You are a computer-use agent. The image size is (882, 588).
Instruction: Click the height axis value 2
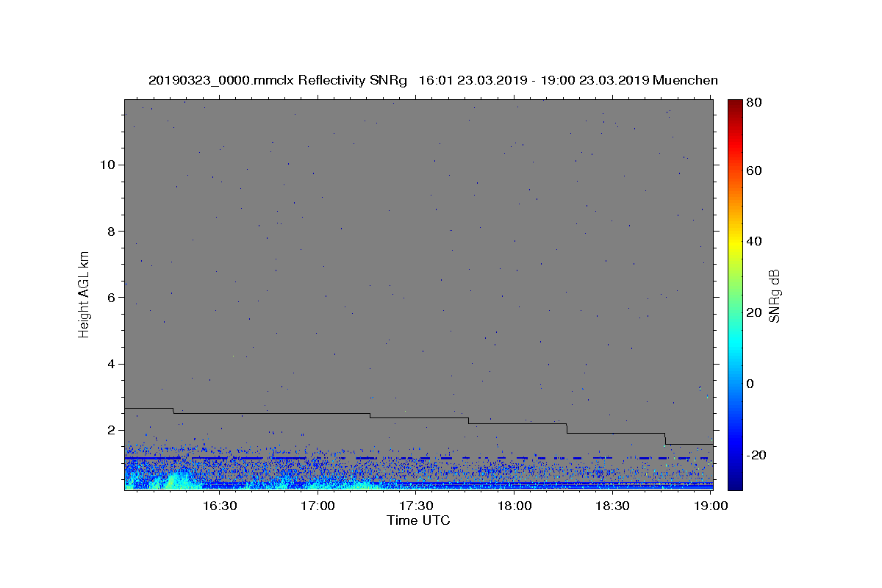tap(112, 430)
